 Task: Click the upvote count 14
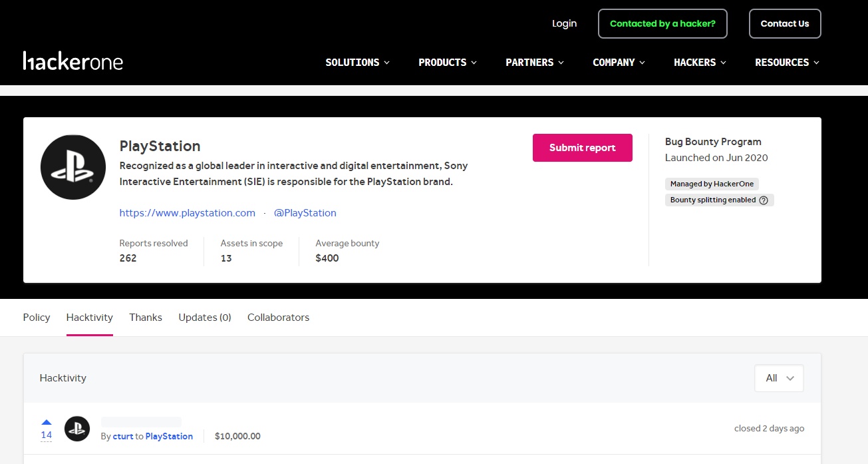pos(47,435)
